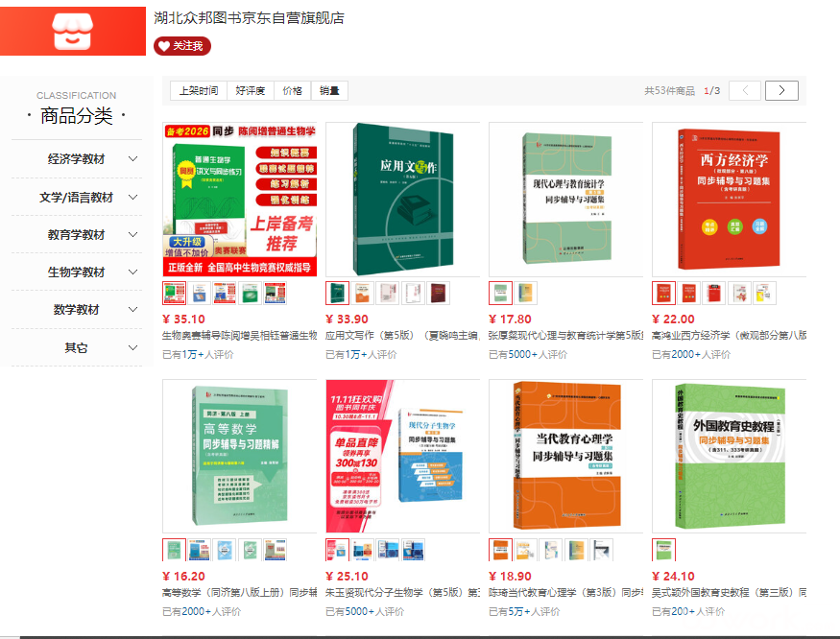The width and height of the screenshot is (840, 639).
Task: Select first thumbnail under 现代心理与教育统计学 book
Action: 500,294
